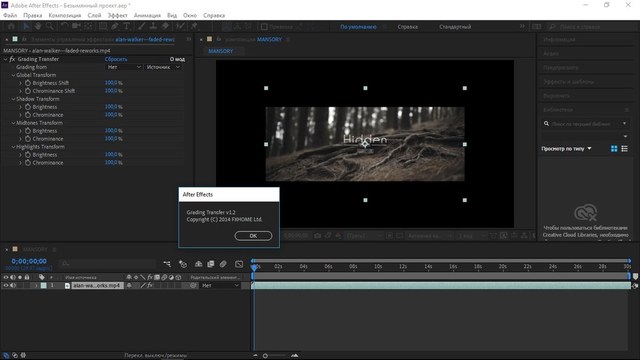Select the Zoom magnifier tool
The image size is (640, 360).
tap(50, 27)
